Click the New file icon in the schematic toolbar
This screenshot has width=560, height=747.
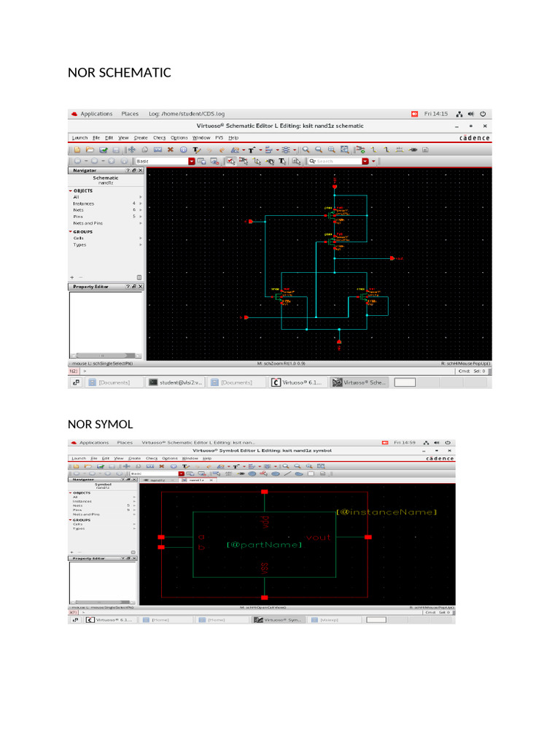(77, 150)
